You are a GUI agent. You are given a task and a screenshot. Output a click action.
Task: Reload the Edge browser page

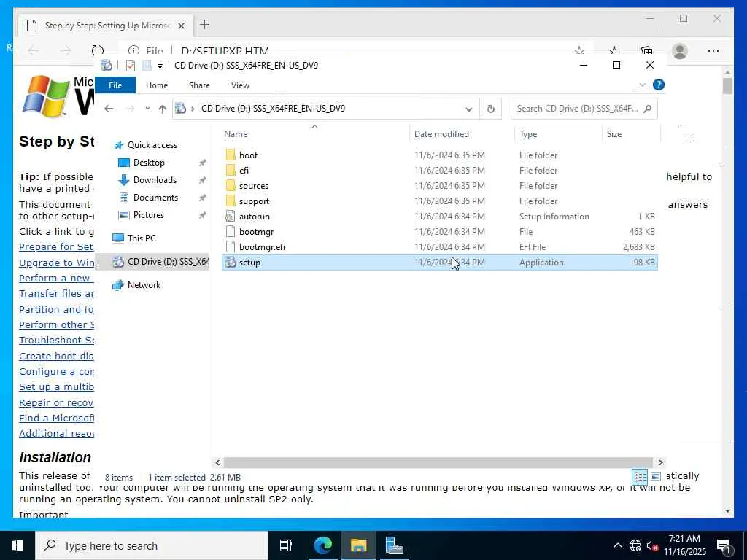click(x=98, y=50)
